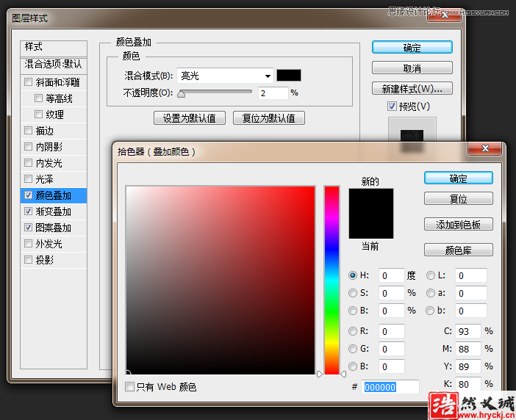516x420 pixels.
Task: Check the 只有 Web 颜色 option
Action: click(129, 386)
